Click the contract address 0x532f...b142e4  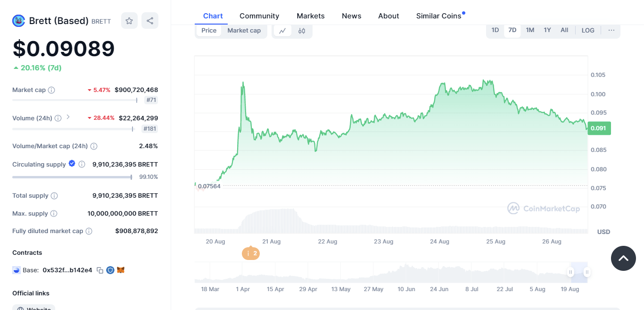67,270
